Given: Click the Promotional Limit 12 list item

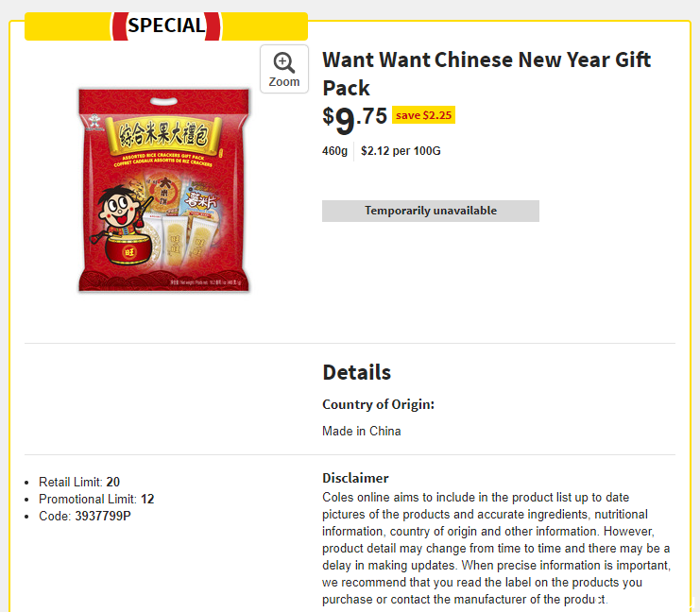Looking at the screenshot, I should (96, 499).
